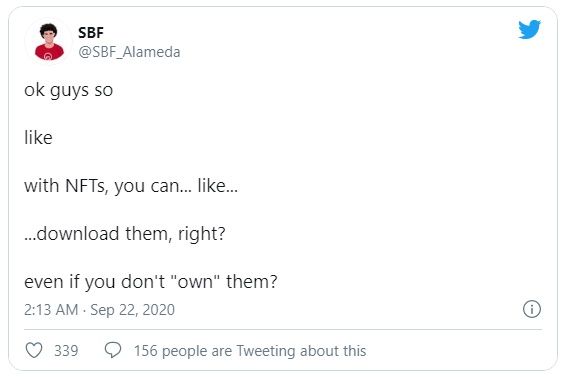Click the 2:13 AM timestamp
565x377 pixels.
tap(51, 310)
